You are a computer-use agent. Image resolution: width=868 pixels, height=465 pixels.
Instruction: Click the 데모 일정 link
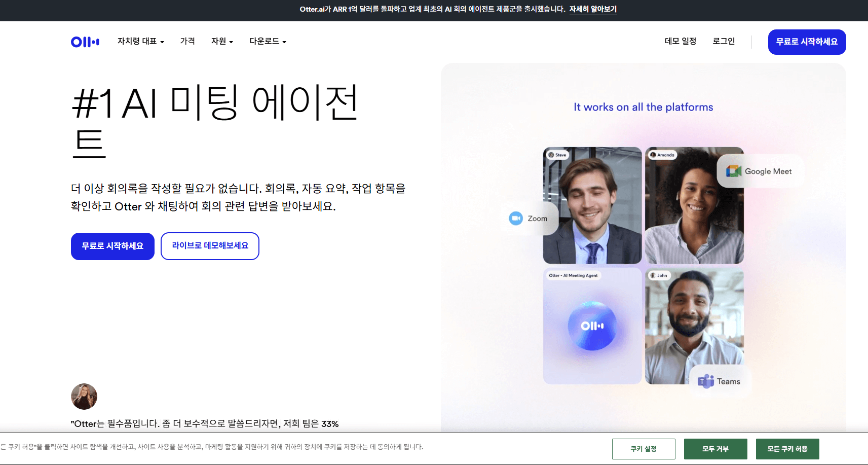tap(681, 42)
